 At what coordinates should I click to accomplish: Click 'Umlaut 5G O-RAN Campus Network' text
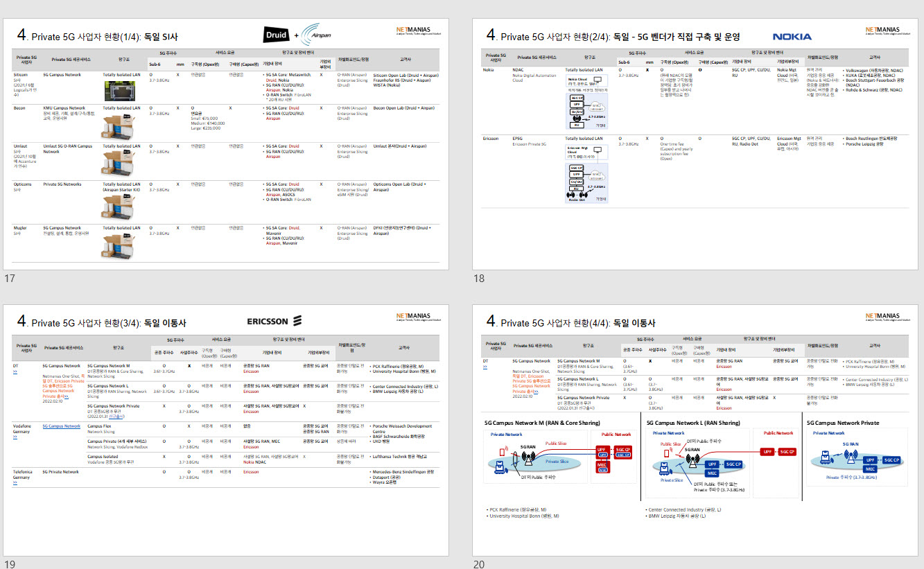click(x=67, y=149)
